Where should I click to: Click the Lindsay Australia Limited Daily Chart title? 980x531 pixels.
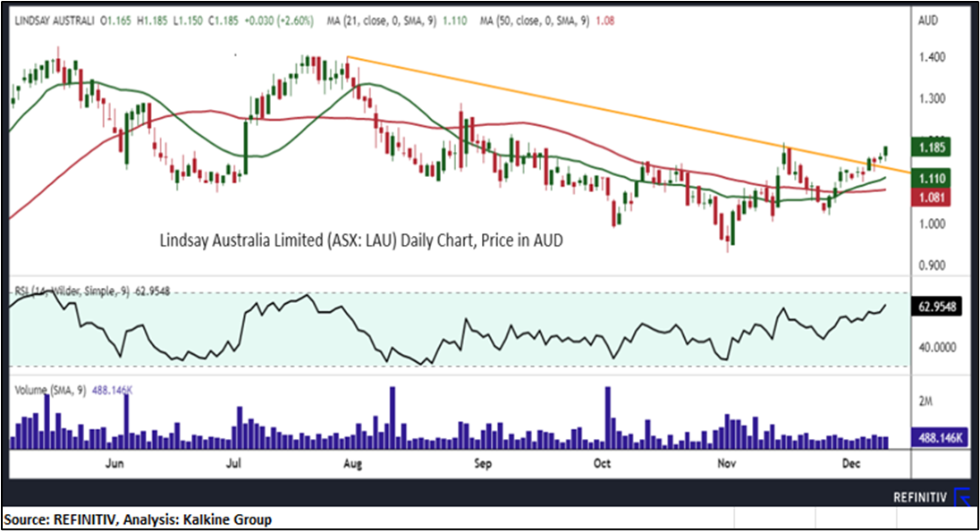(x=361, y=240)
